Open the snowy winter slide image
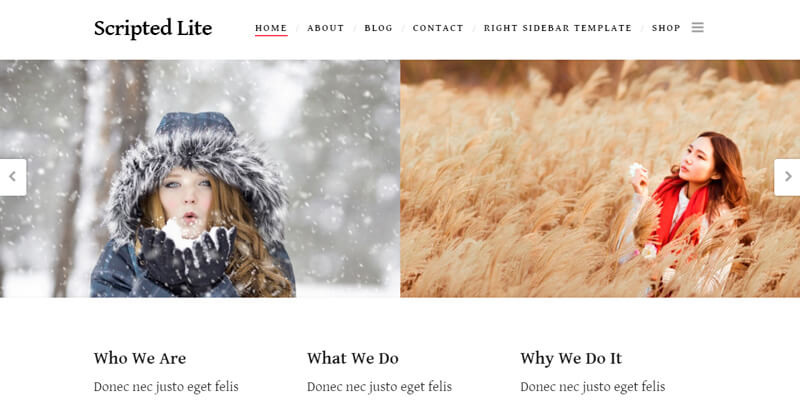The height and width of the screenshot is (400, 800). [200, 179]
